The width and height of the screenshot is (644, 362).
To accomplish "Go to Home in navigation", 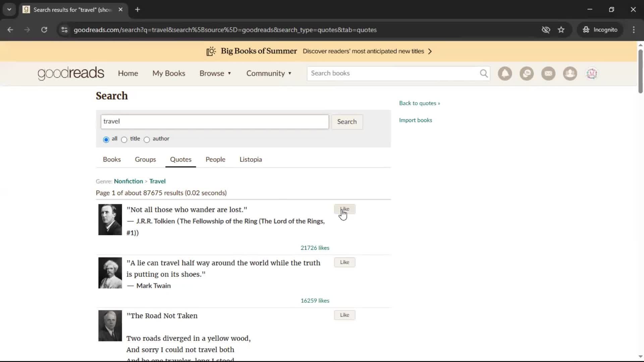I will pos(128,73).
